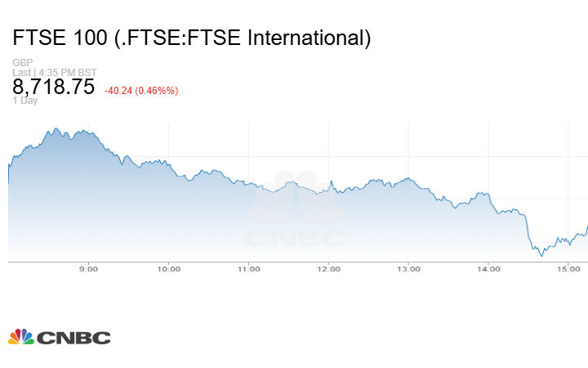Click the FTSE 100 chart title
Screen dimensions: 588x368
point(192,38)
